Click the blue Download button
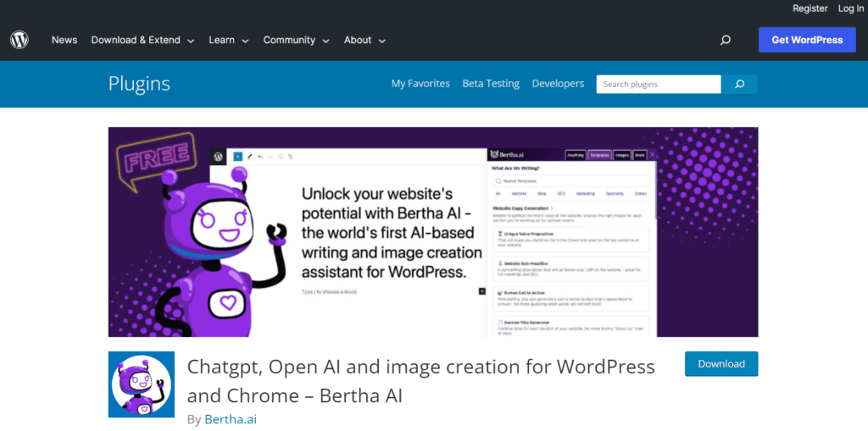This screenshot has height=431, width=868. click(x=721, y=363)
